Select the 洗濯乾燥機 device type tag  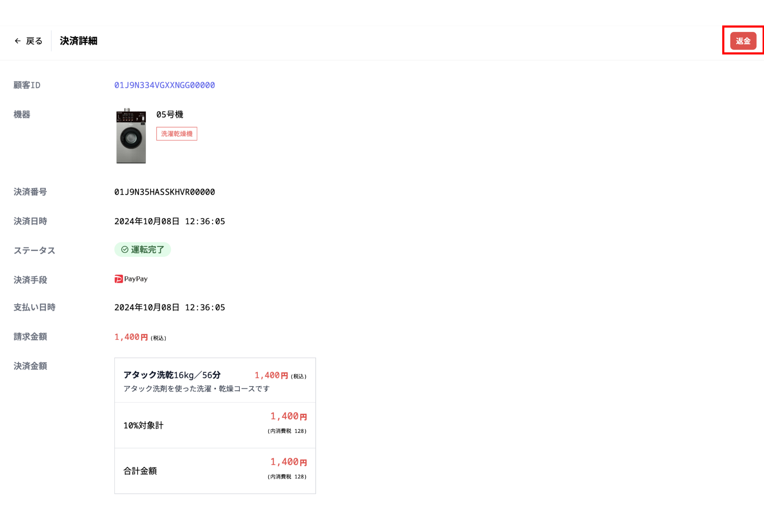point(177,134)
